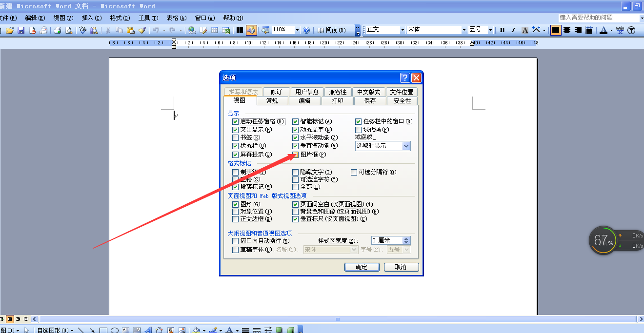The image size is (644, 333).
Task: Select the Rectangle drawing tool
Action: pyautogui.click(x=103, y=330)
